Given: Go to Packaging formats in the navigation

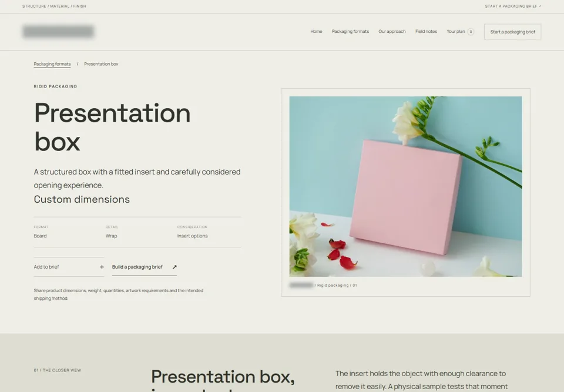Looking at the screenshot, I should 350,32.
